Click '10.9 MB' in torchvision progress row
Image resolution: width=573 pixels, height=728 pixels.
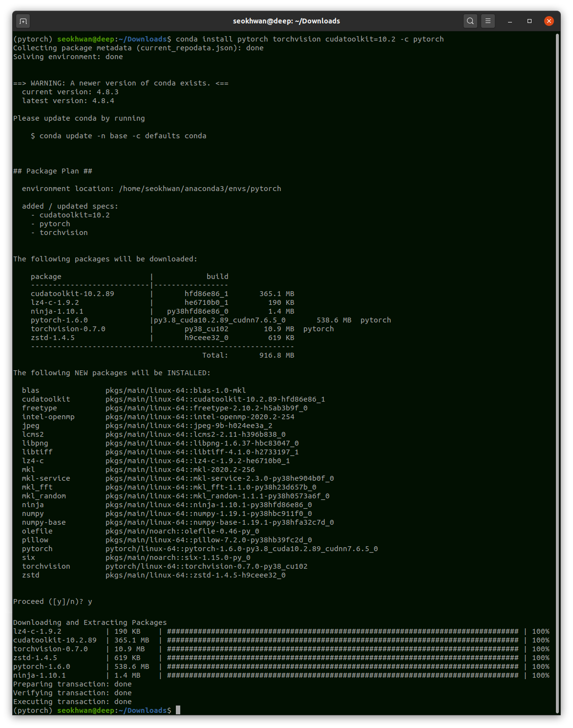click(x=129, y=649)
